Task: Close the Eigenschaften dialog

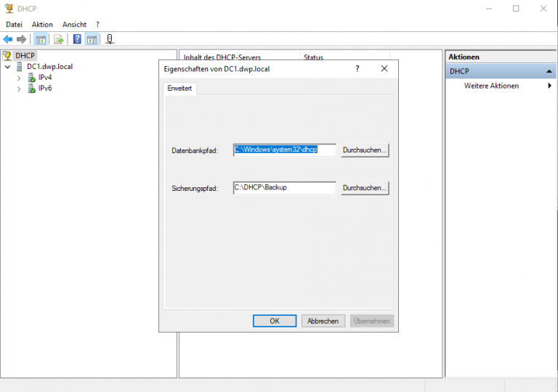Action: point(384,69)
